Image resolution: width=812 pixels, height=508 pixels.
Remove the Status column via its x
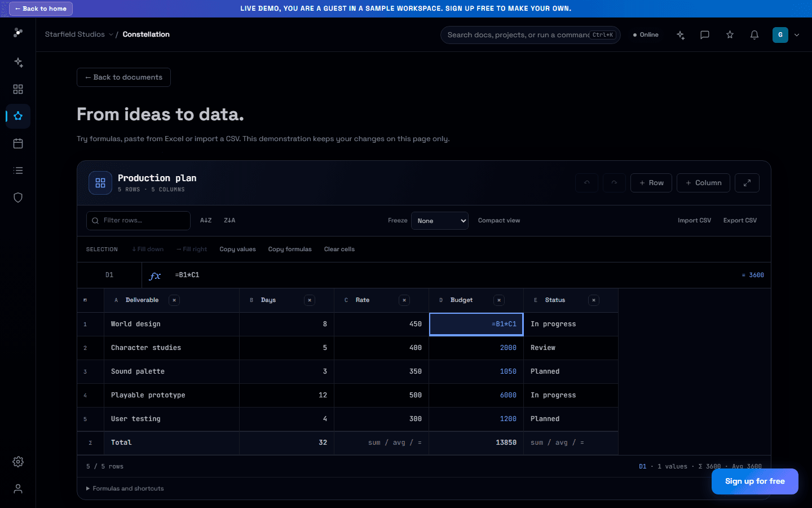point(594,300)
